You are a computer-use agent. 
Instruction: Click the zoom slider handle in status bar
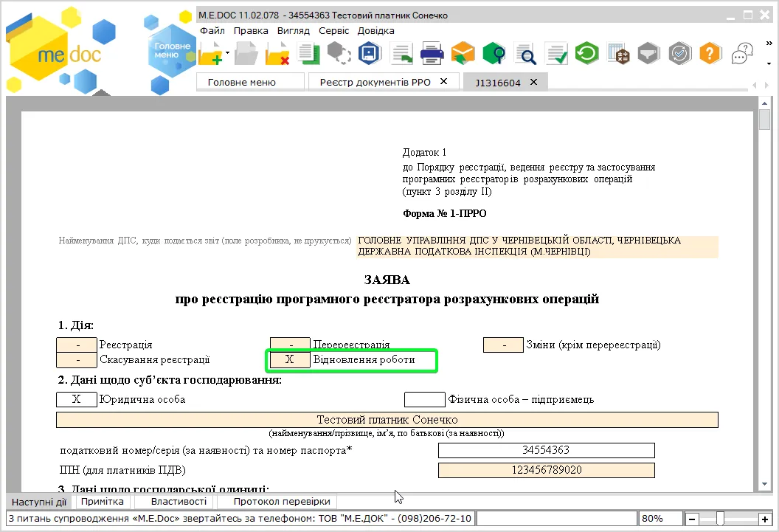[x=719, y=519]
